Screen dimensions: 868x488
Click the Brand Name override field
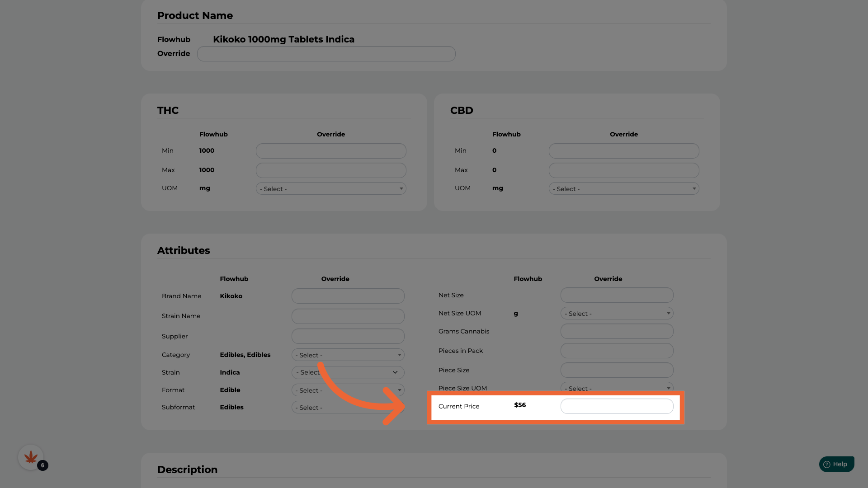[348, 296]
